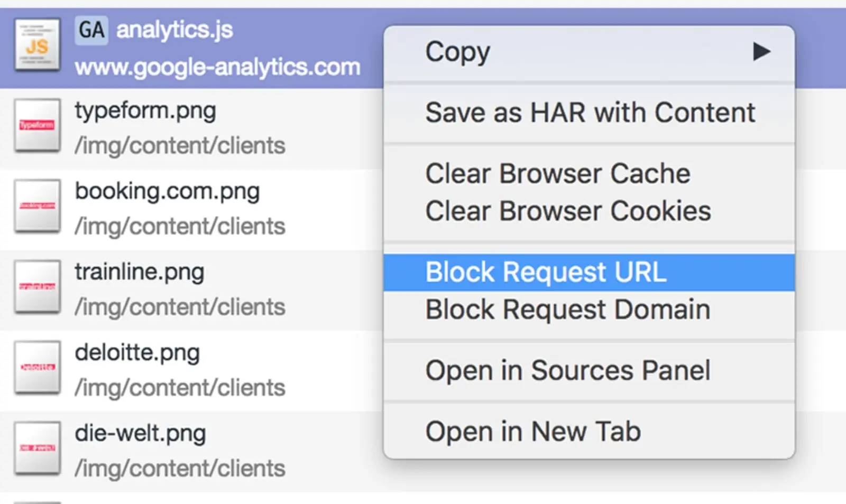
Task: Choose Save as HAR with Content
Action: [590, 113]
